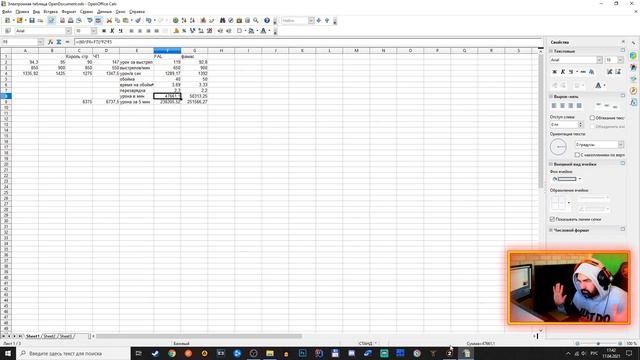The image size is (640, 360).
Task: Open Chrome from the taskbar
Action: coord(172,353)
